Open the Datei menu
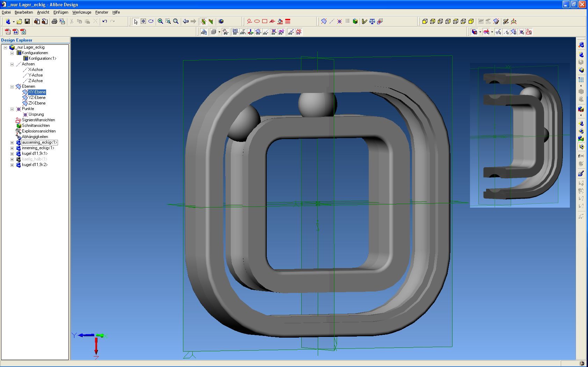The image size is (588, 367). (6, 12)
